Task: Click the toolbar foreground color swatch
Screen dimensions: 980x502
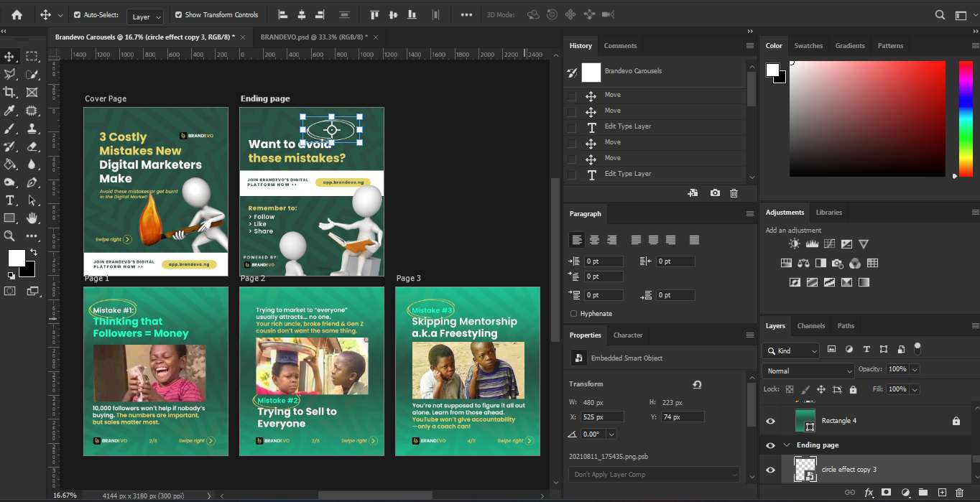Action: coord(17,258)
